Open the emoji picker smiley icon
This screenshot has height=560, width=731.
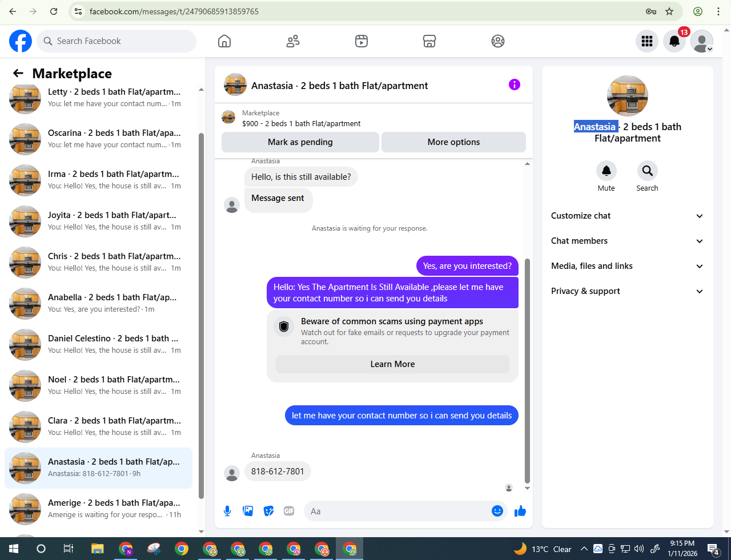pyautogui.click(x=497, y=511)
